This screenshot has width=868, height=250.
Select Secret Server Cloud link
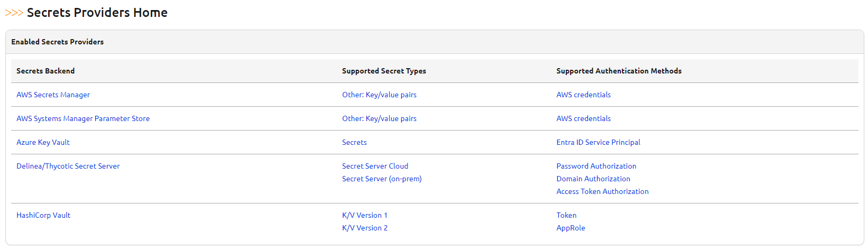375,166
